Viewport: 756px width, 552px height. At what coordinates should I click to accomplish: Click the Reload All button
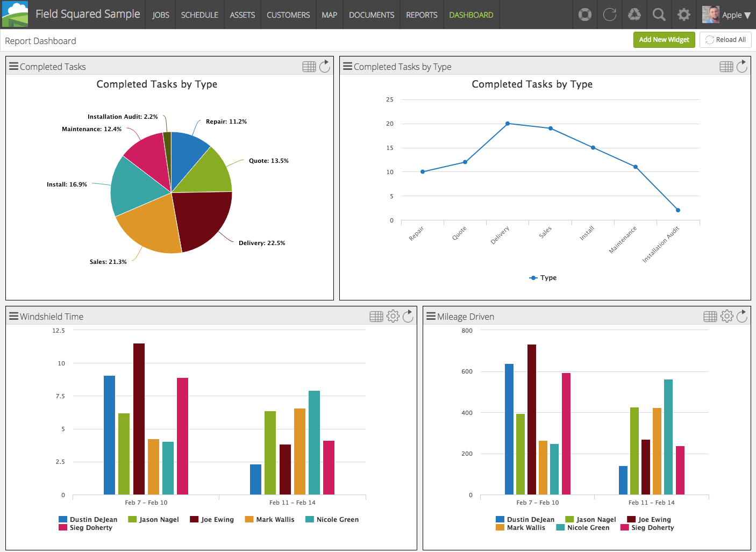pyautogui.click(x=725, y=40)
